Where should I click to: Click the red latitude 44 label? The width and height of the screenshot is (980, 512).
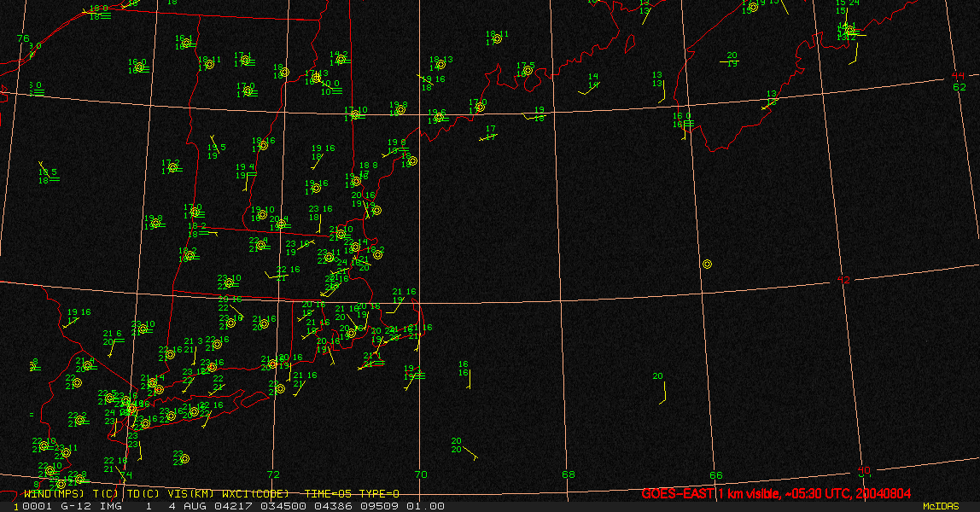click(958, 76)
